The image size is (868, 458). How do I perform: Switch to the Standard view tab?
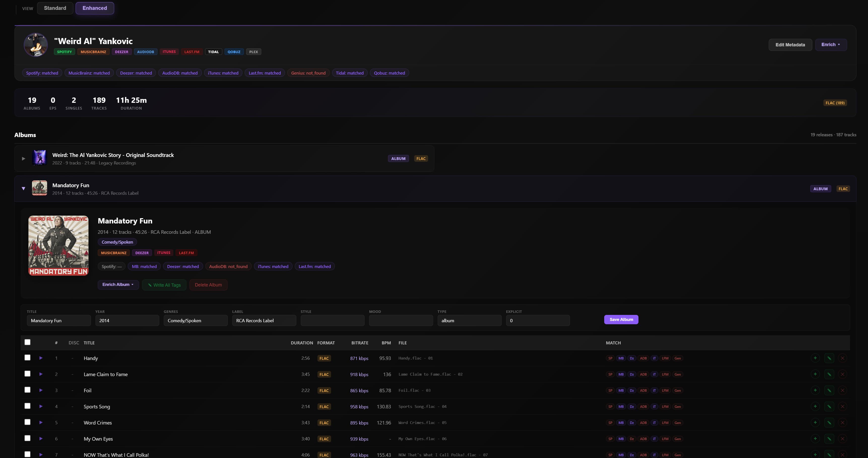point(55,8)
